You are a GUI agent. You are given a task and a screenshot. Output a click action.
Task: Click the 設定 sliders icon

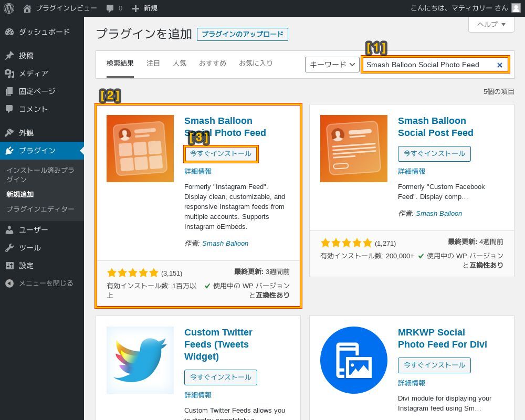(9, 266)
